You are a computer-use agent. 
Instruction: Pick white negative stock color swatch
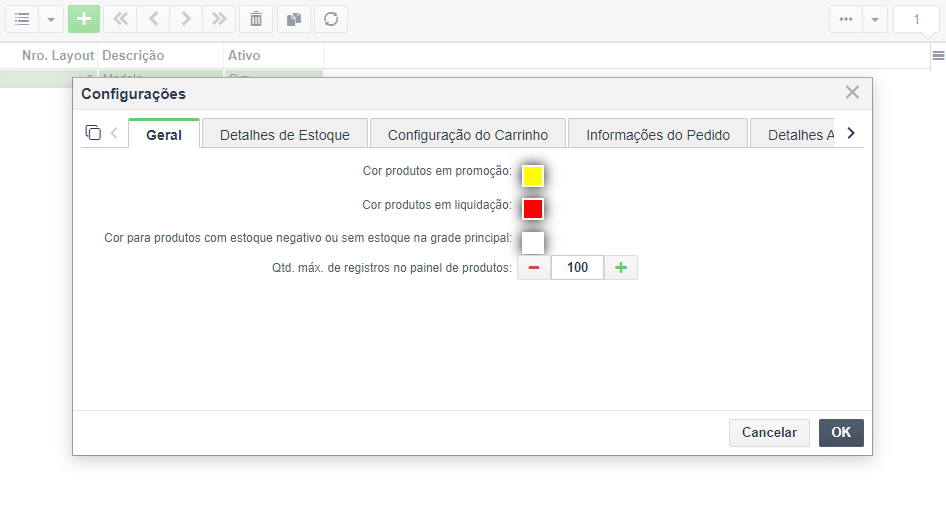[533, 242]
